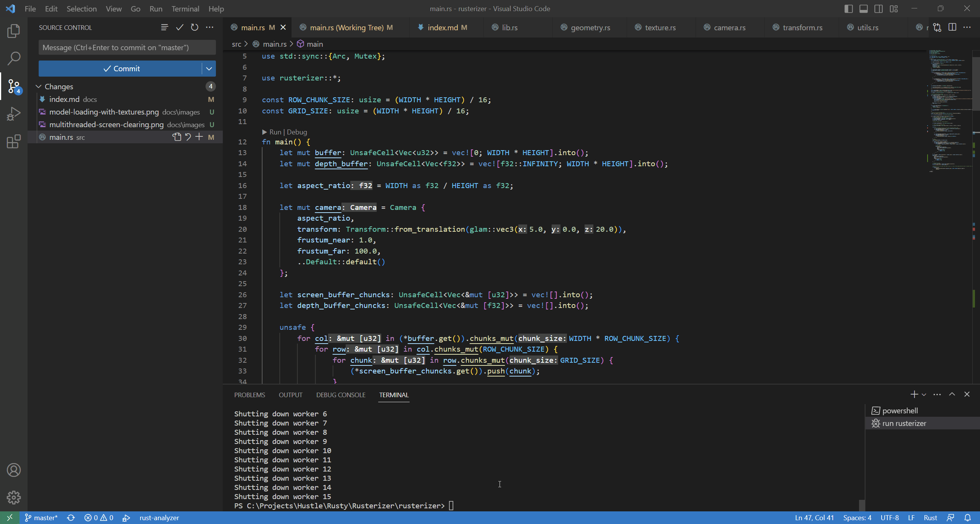The image size is (980, 524).
Task: Switch to the DEBUG CONSOLE tab
Action: [341, 395]
